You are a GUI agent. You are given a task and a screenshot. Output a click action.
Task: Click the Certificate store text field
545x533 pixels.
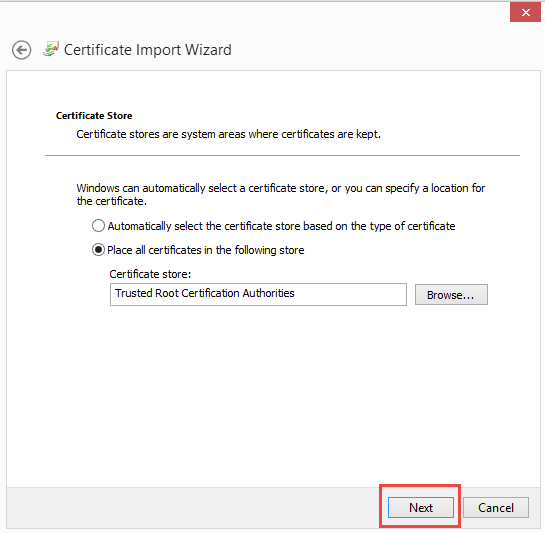(258, 294)
